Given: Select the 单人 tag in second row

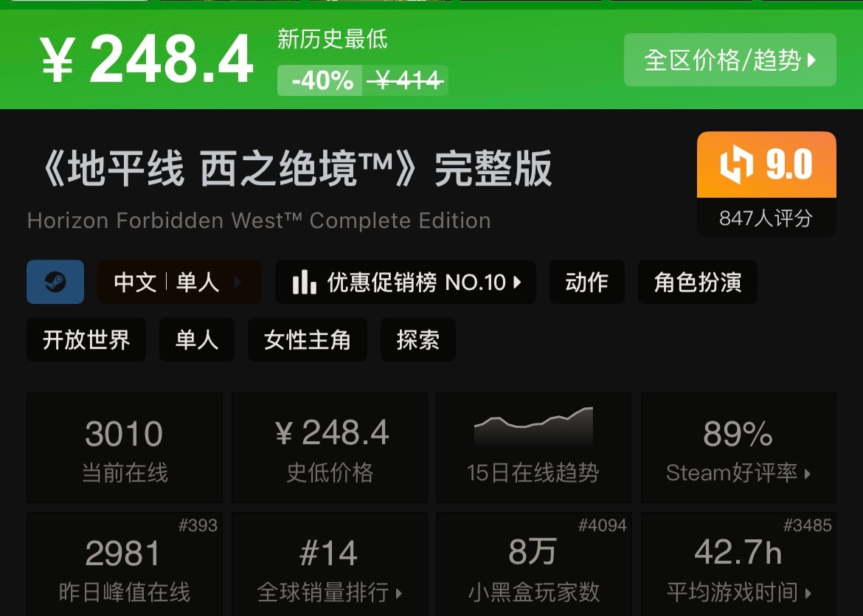Looking at the screenshot, I should 196,339.
